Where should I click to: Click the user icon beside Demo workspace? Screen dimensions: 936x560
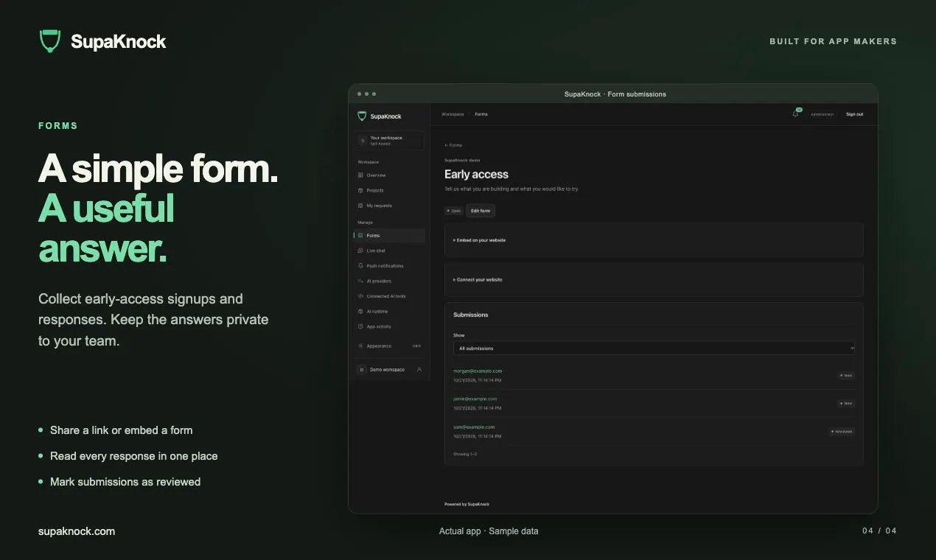coord(419,369)
